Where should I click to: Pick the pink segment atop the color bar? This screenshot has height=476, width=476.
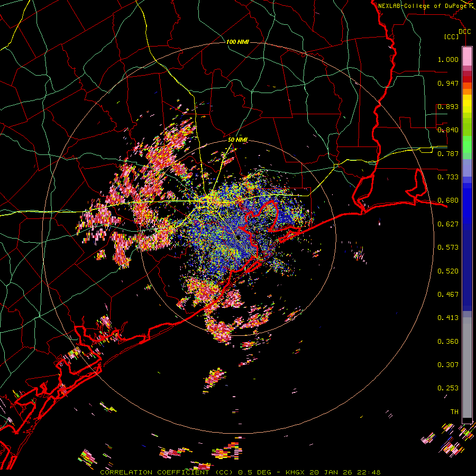tap(467, 56)
